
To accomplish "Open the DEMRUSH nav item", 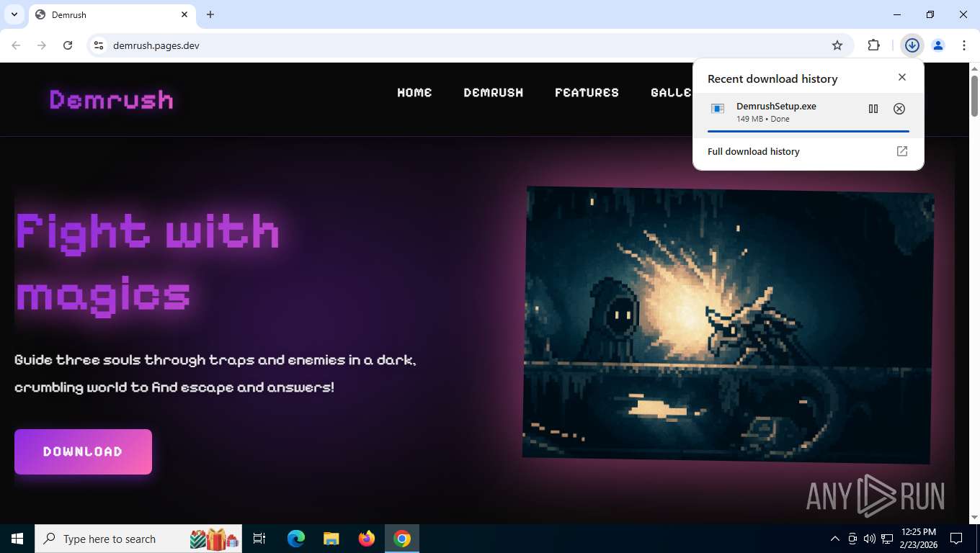I will (494, 92).
